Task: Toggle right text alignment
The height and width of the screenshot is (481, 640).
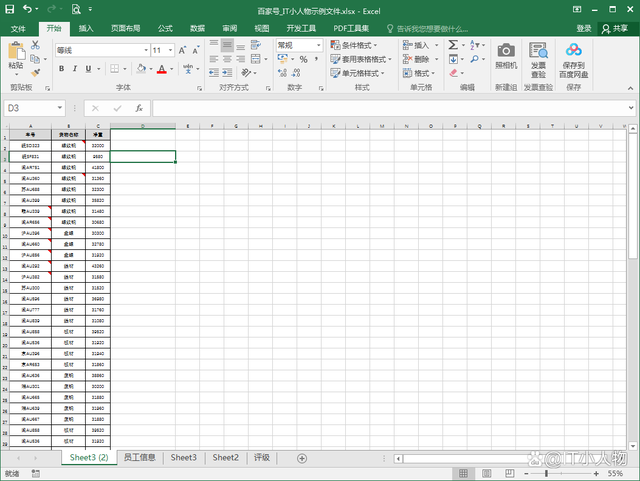Action: (x=241, y=59)
